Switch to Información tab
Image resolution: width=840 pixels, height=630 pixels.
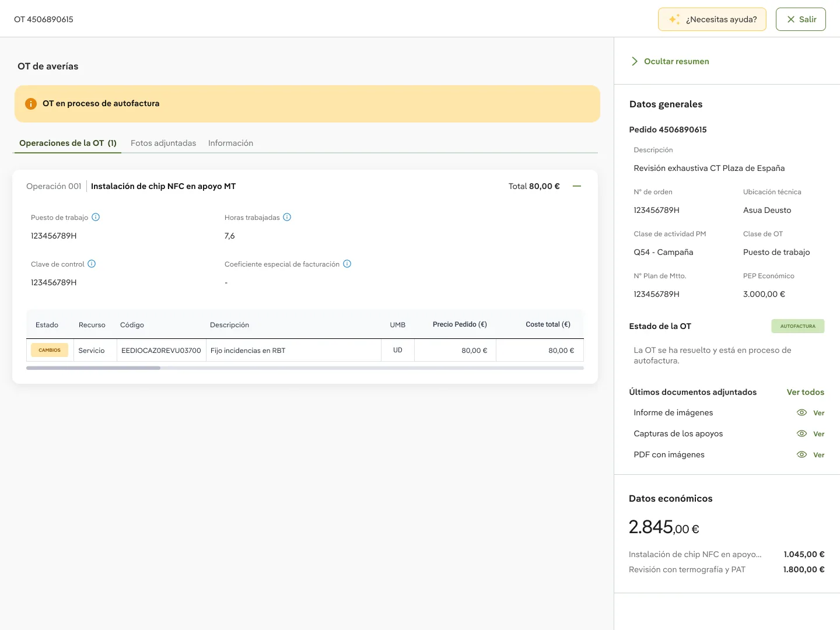[230, 143]
